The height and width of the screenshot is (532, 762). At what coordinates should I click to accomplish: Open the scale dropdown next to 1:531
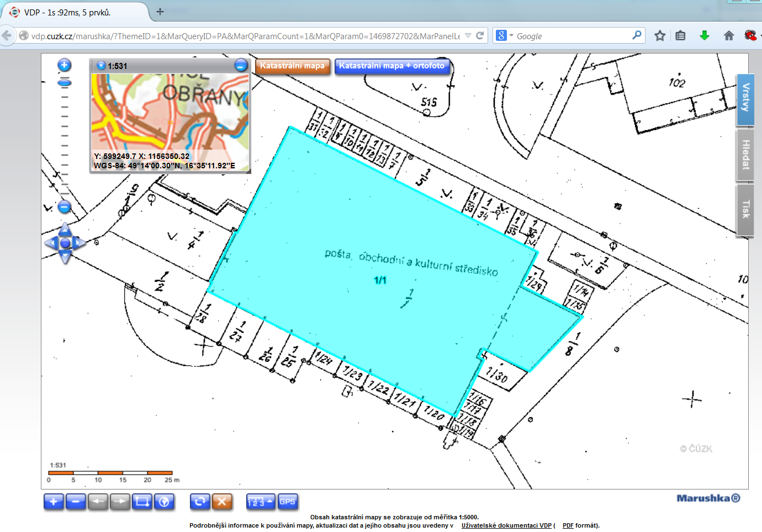click(x=101, y=66)
